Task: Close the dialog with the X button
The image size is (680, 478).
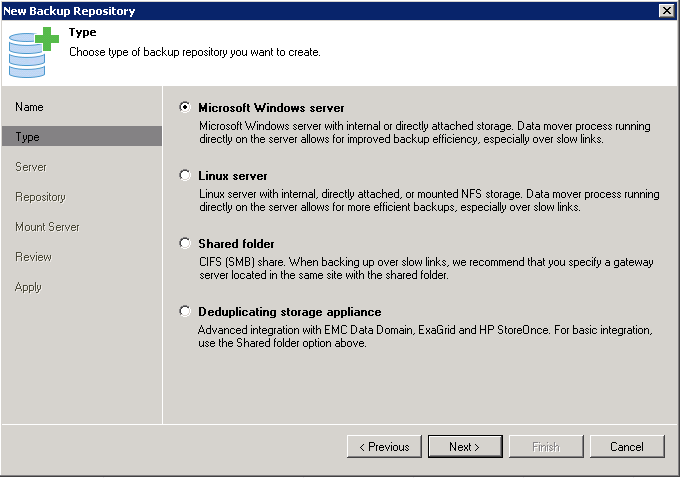Action: pos(666,10)
